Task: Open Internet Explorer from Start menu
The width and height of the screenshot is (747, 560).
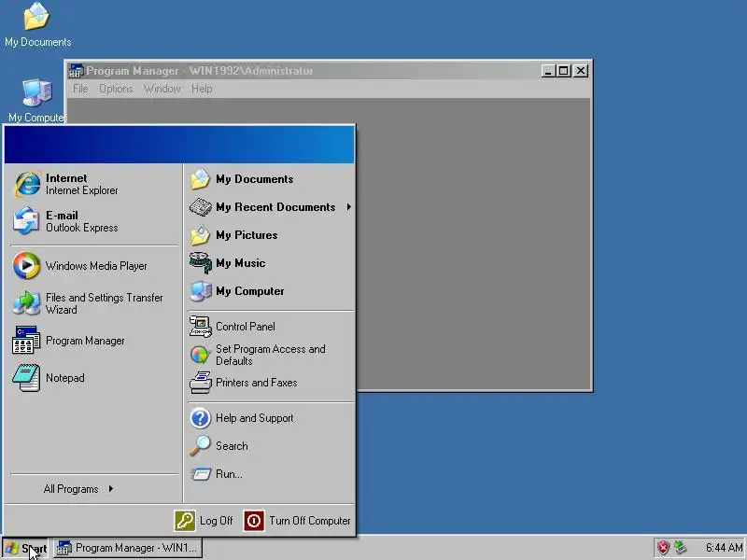Action: (94, 184)
